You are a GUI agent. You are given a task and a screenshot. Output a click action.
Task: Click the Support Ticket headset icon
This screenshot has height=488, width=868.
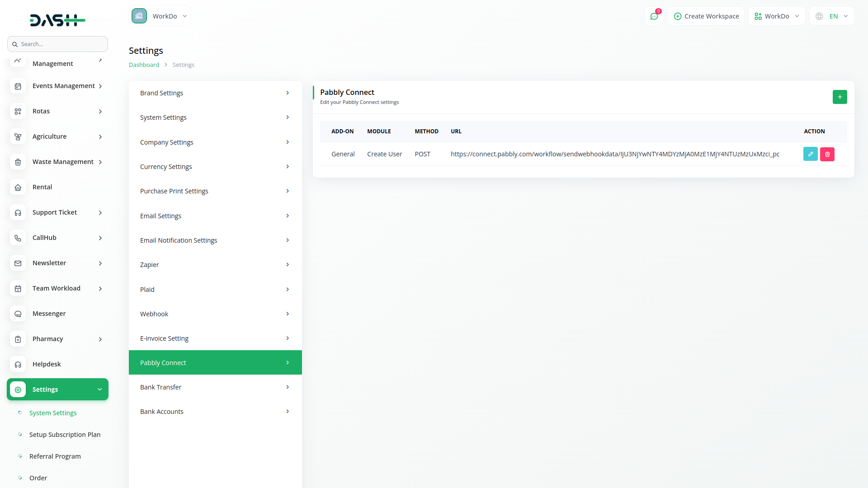click(18, 212)
